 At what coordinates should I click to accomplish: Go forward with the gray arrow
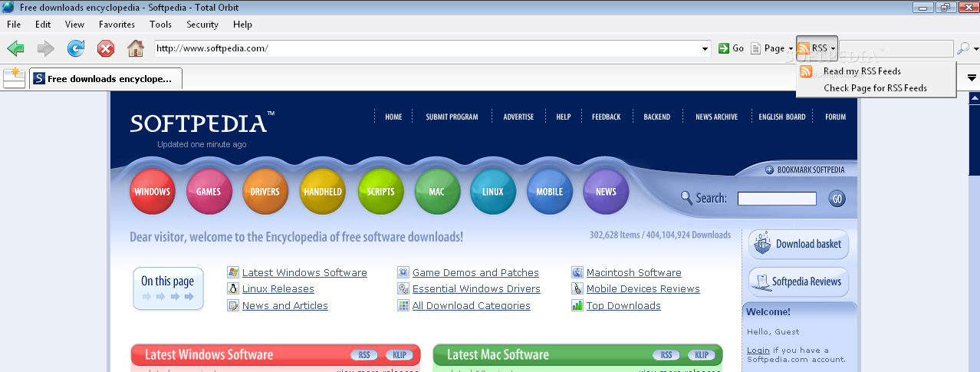(46, 48)
